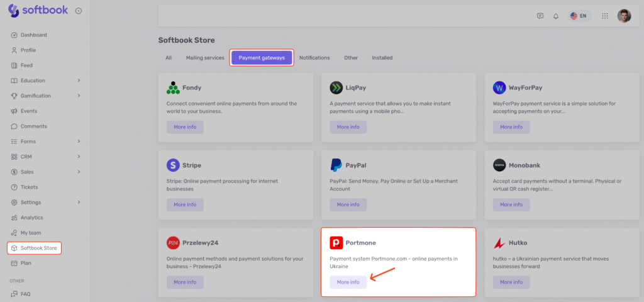Click the user profile avatar
The image size is (644, 302).
click(624, 16)
